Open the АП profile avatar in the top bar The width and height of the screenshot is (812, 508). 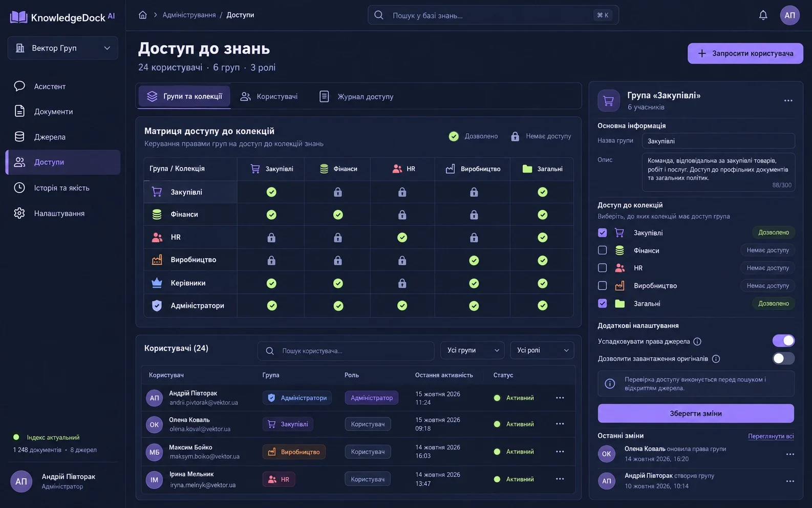coord(790,15)
